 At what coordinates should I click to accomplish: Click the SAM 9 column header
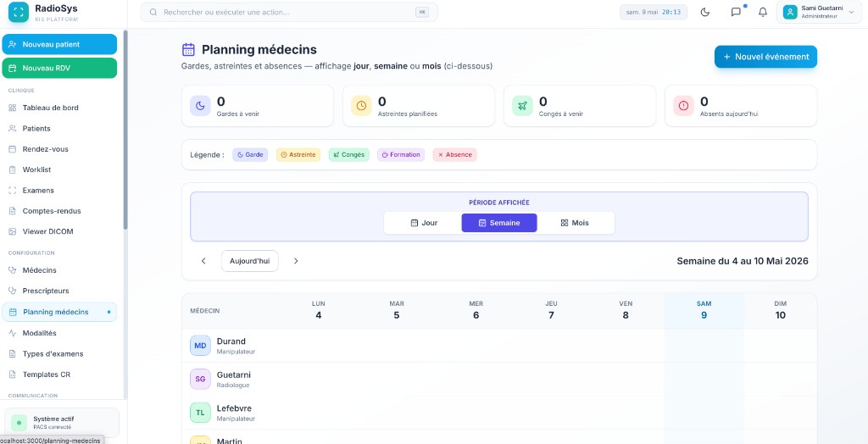point(704,311)
